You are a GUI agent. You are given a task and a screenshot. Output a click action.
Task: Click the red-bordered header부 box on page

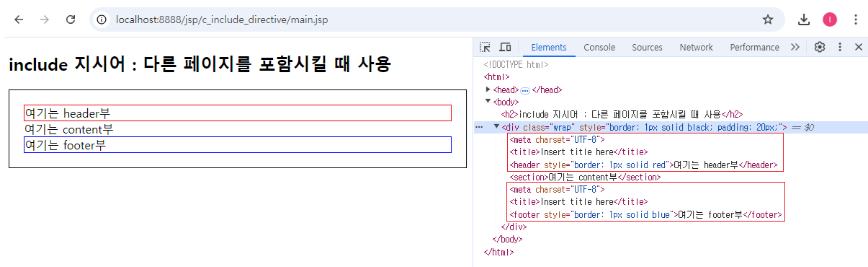(x=238, y=113)
